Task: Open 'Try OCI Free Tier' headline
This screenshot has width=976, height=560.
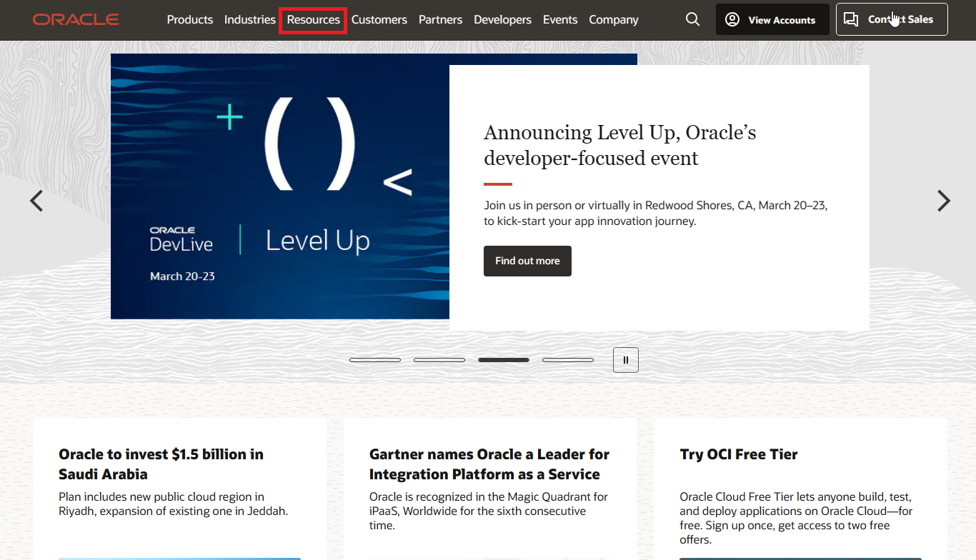Action: 739,454
